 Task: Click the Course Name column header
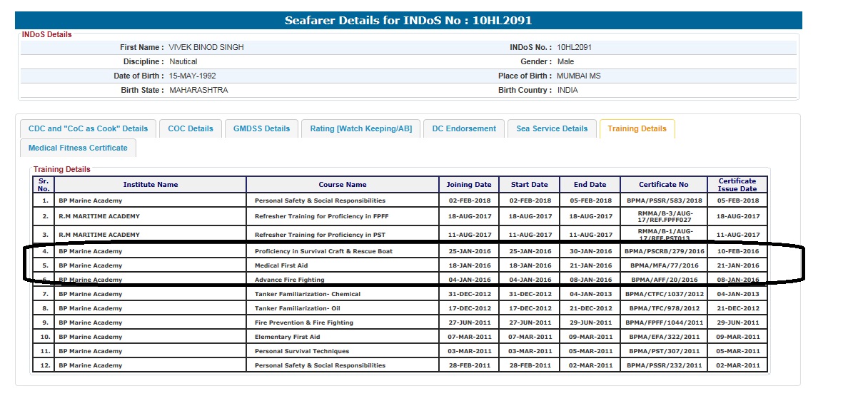(343, 185)
